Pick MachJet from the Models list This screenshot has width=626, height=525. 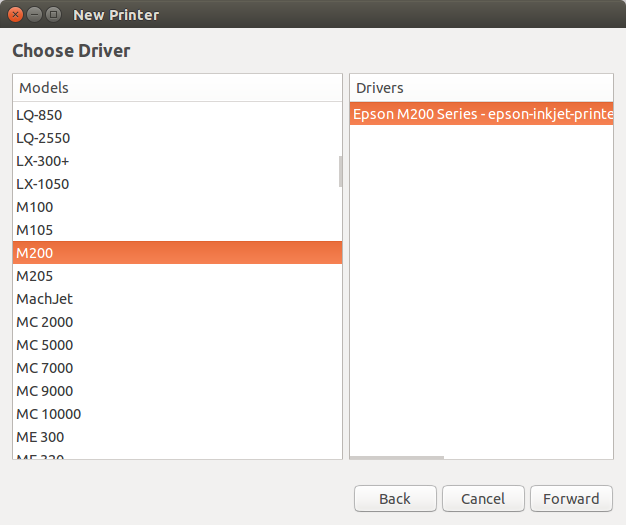[x=177, y=299]
